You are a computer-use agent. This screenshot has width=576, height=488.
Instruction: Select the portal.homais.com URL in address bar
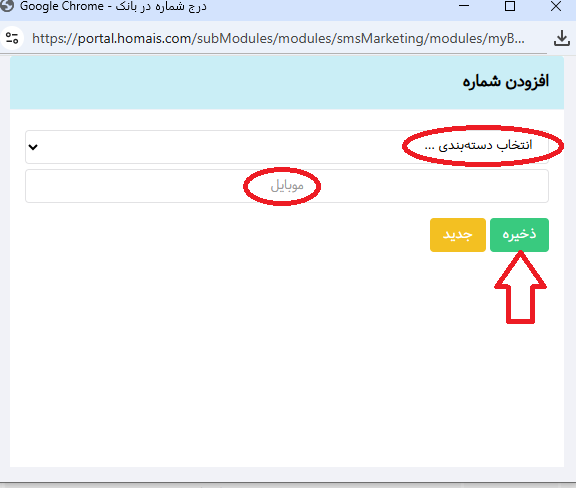pyautogui.click(x=278, y=38)
